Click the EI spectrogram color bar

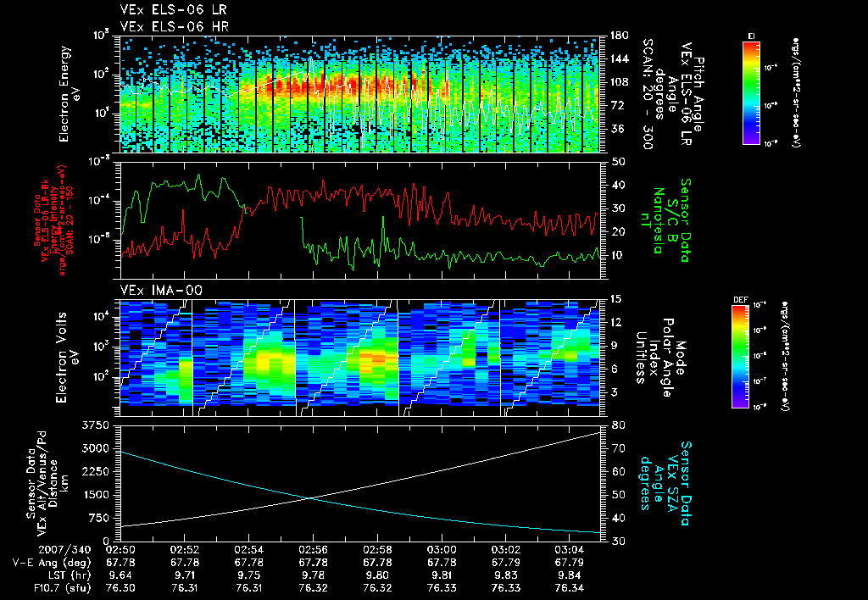point(751,92)
